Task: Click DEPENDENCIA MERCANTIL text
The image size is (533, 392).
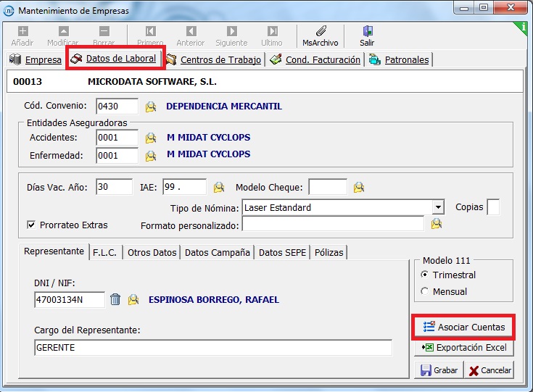Action: 224,107
